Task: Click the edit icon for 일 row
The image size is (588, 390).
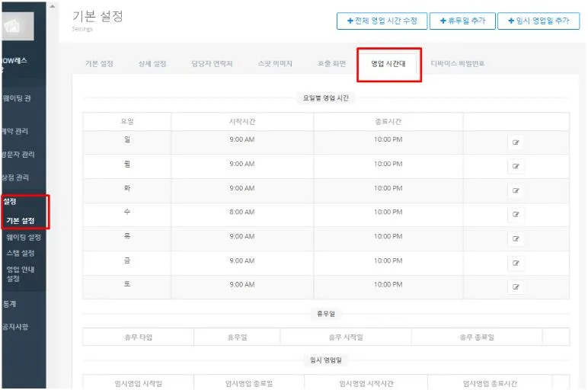Action: pos(516,142)
